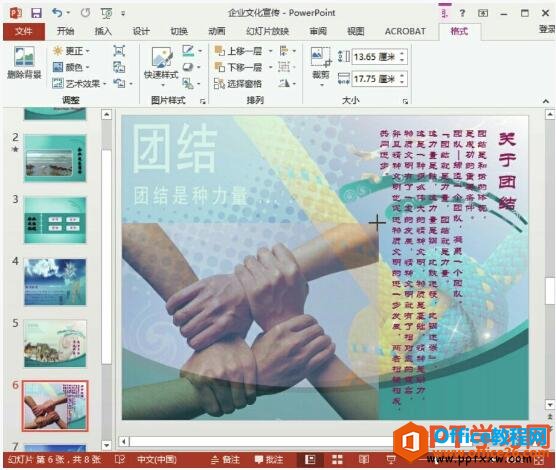Switch to the View (视图) tab
The height and width of the screenshot is (470, 556).
pyautogui.click(x=356, y=31)
